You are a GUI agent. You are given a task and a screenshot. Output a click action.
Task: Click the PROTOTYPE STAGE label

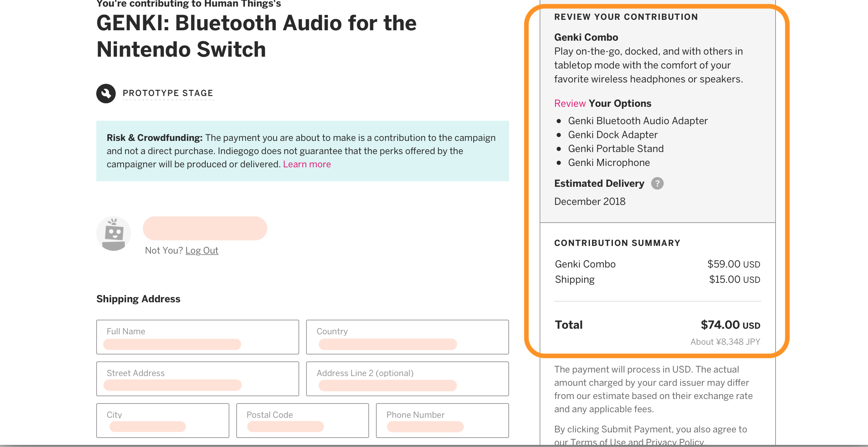pos(168,93)
